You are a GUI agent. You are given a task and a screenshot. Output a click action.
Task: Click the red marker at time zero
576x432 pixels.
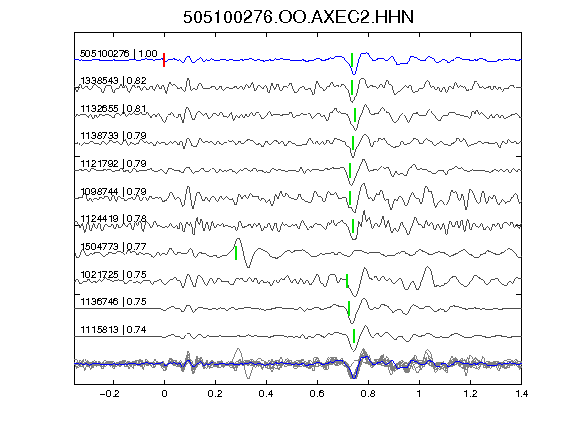point(164,60)
